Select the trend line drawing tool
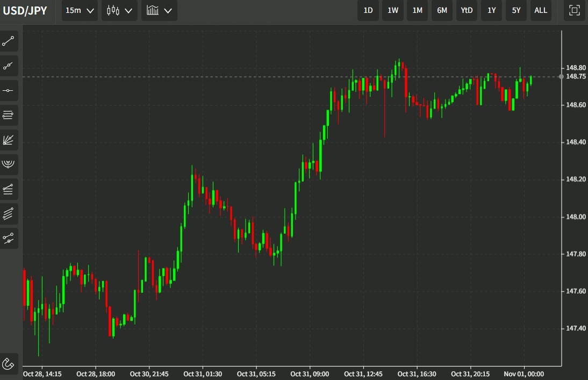Screen dimensions: 588x380 8,41
